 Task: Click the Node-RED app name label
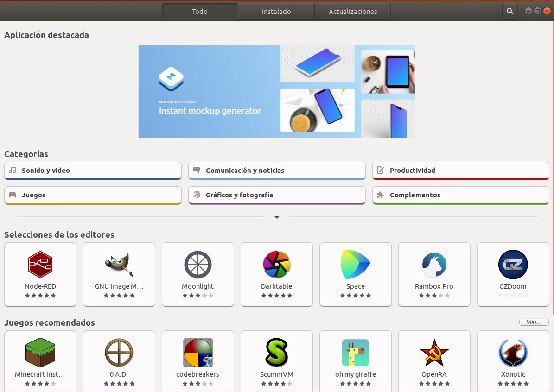tap(40, 286)
